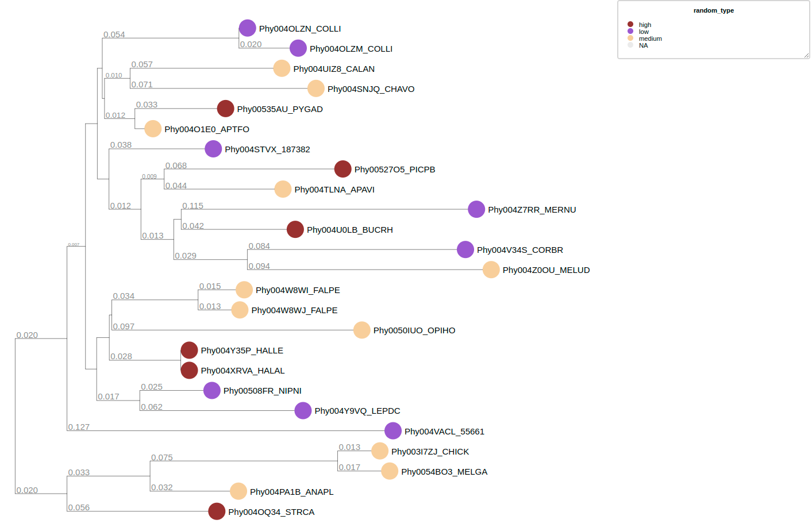Pick the beige node for Phy004Z0OU_MELUD
Viewport: 812px width, 531px height.
coord(491,270)
